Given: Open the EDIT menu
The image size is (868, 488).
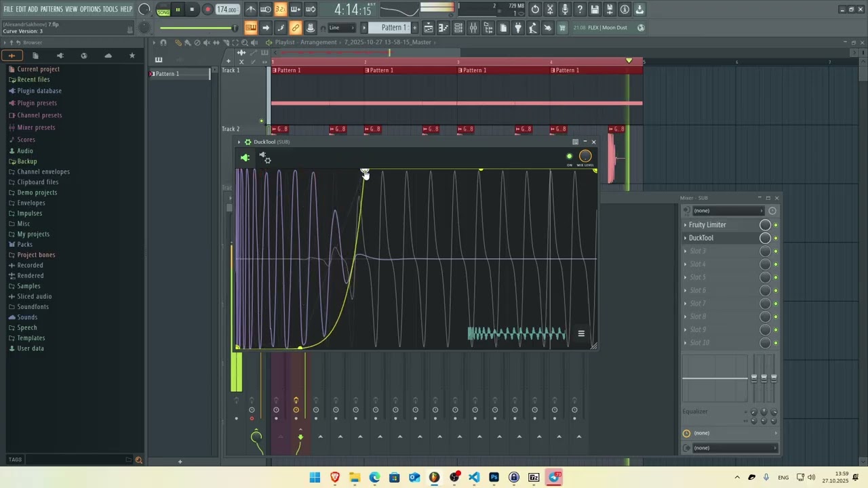Looking at the screenshot, I should coord(21,9).
